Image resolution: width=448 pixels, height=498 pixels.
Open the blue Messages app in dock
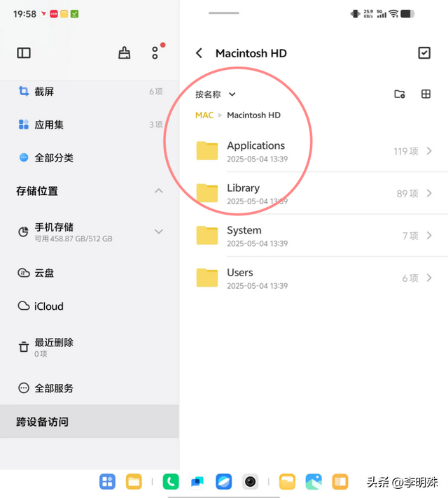(x=197, y=482)
